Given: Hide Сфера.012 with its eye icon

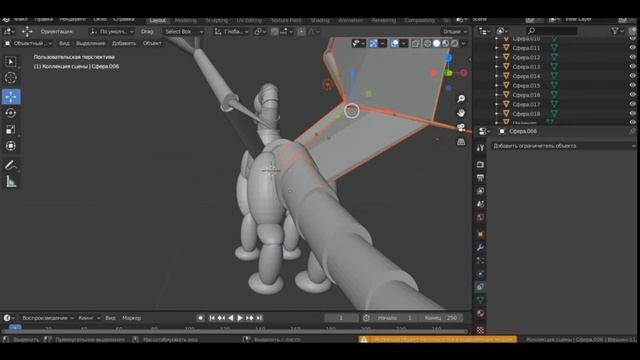Looking at the screenshot, I should coord(632,57).
